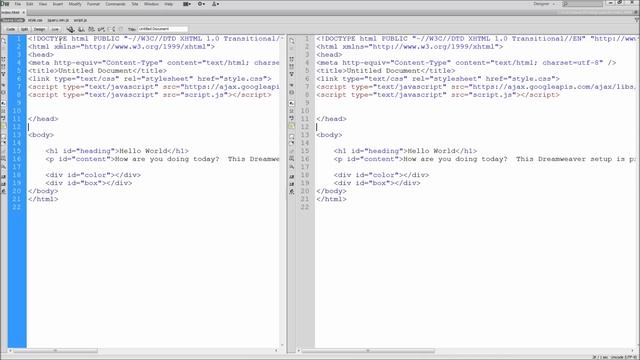The height and width of the screenshot is (360, 640).
Task: Click Collapse Selection in right pane toolbar
Action: [x=291, y=66]
